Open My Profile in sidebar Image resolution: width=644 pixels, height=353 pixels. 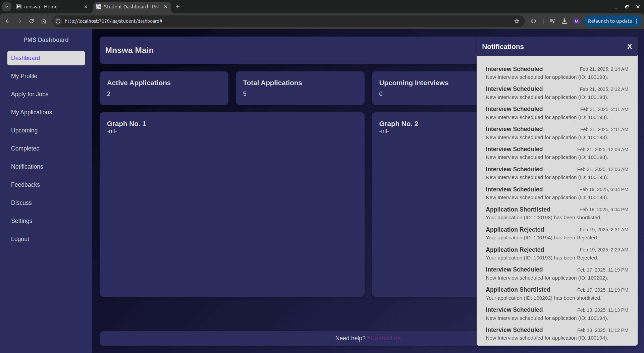tap(24, 76)
